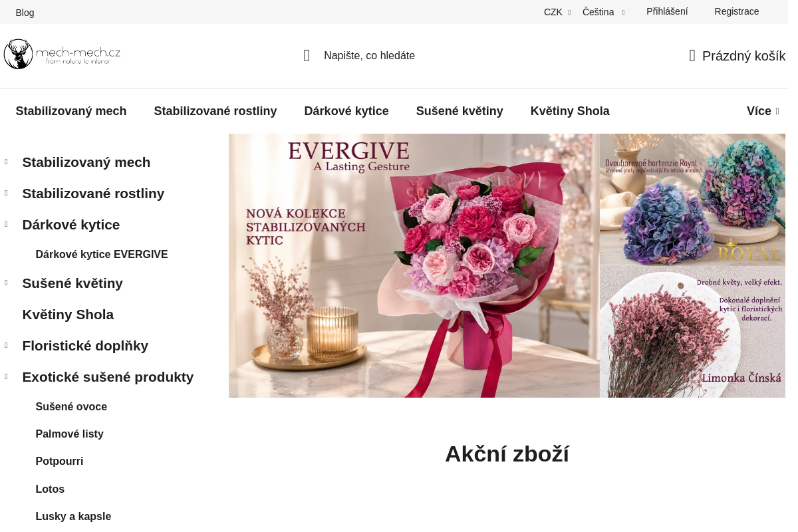The image size is (798, 532).
Task: Open sidebar Sušené květiny category
Action: pos(72,283)
